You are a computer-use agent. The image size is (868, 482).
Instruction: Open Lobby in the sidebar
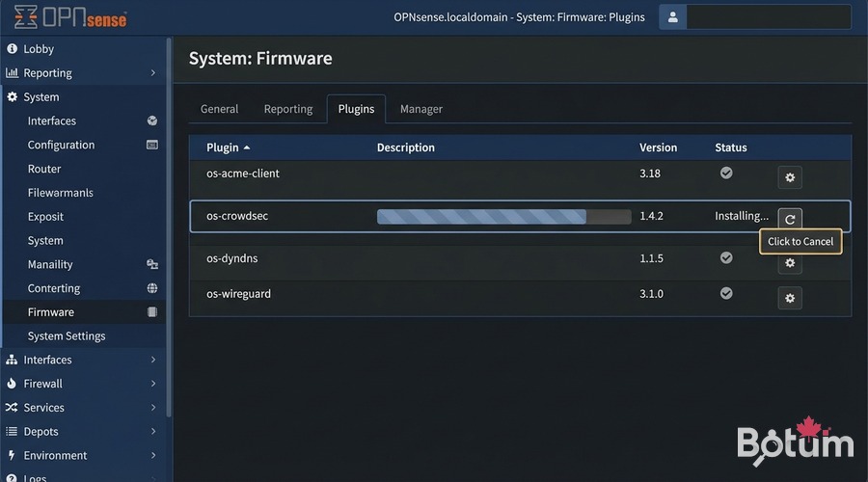pyautogui.click(x=39, y=49)
